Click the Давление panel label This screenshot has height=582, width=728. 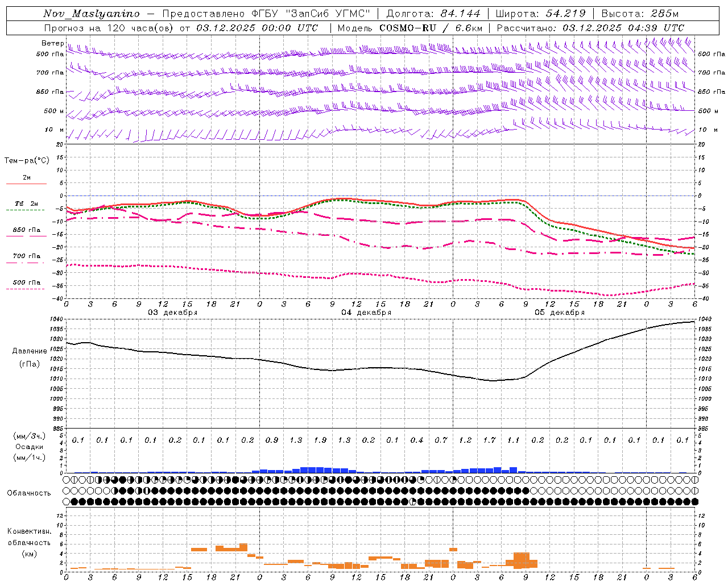coord(30,351)
